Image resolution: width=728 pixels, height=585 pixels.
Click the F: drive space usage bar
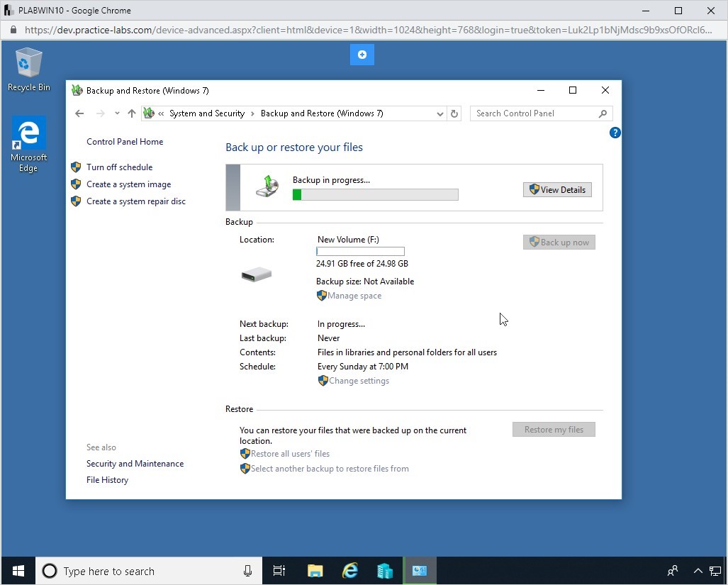360,251
